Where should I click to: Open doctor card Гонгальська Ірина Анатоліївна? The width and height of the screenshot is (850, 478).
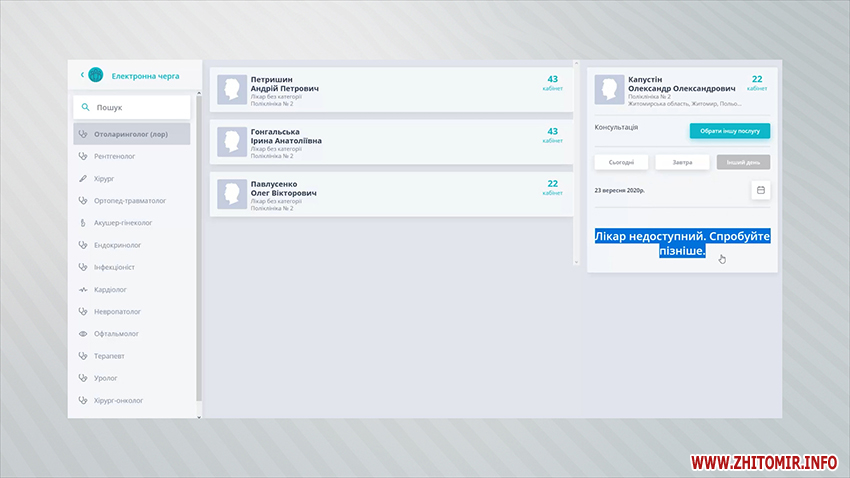coord(390,141)
